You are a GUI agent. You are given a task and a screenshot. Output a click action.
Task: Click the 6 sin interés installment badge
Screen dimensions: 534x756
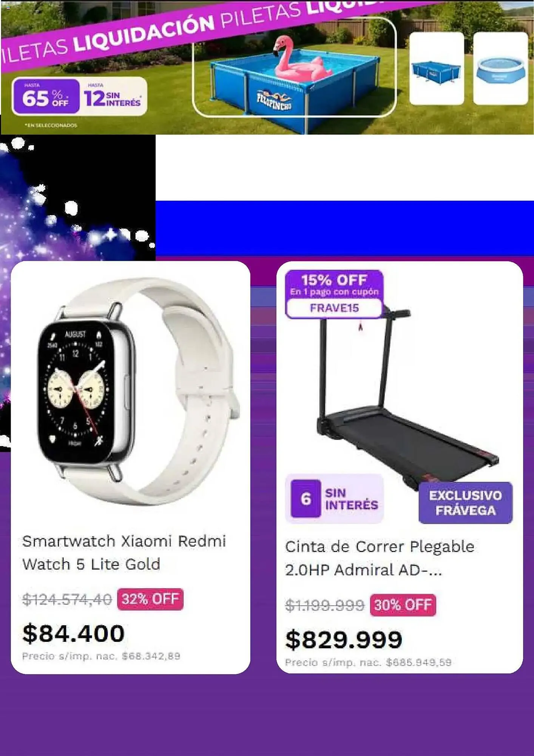pyautogui.click(x=334, y=499)
